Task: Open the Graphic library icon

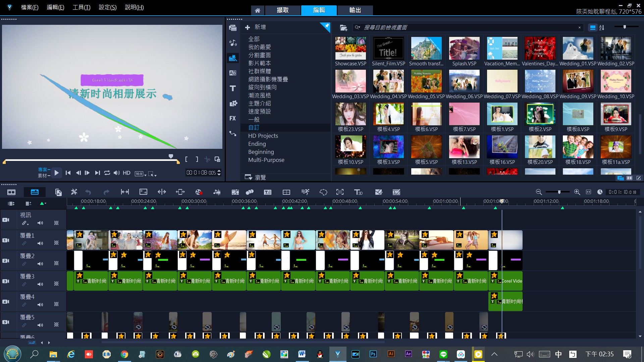Action: pos(233,103)
